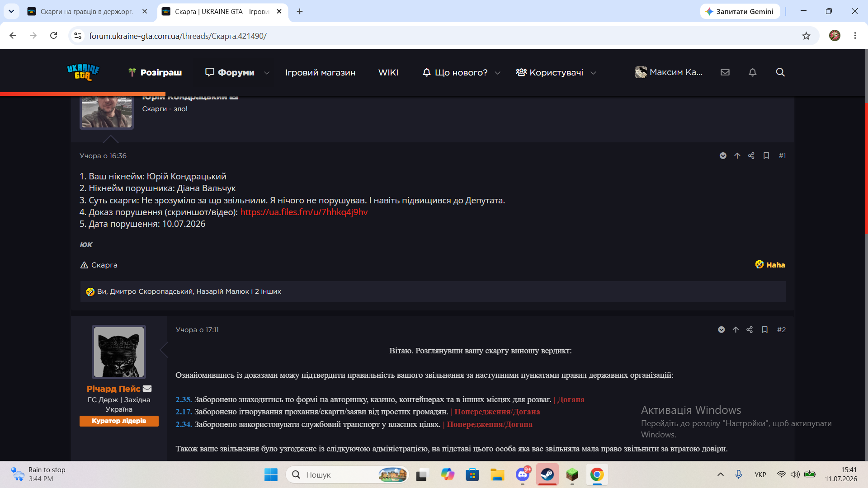The height and width of the screenshot is (488, 868).
Task: Click Запитати Gemini button
Action: (x=740, y=11)
